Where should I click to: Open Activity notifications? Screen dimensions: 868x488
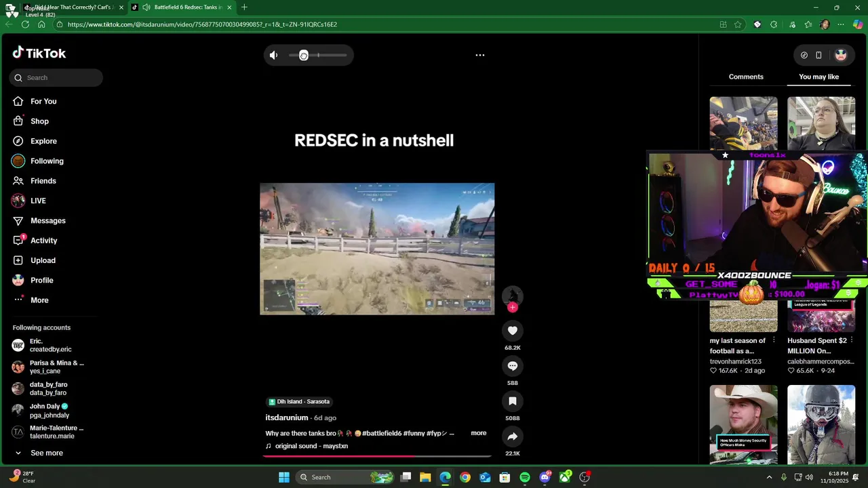[43, 241]
